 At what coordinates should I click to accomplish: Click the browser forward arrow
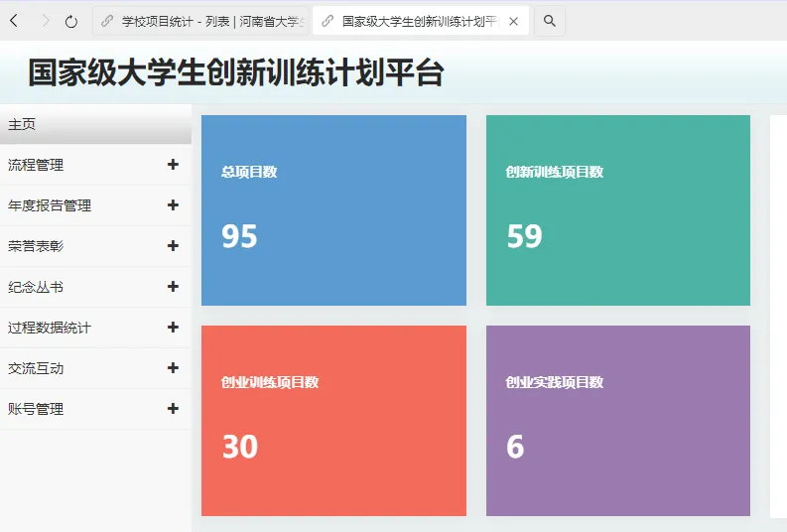[46, 21]
